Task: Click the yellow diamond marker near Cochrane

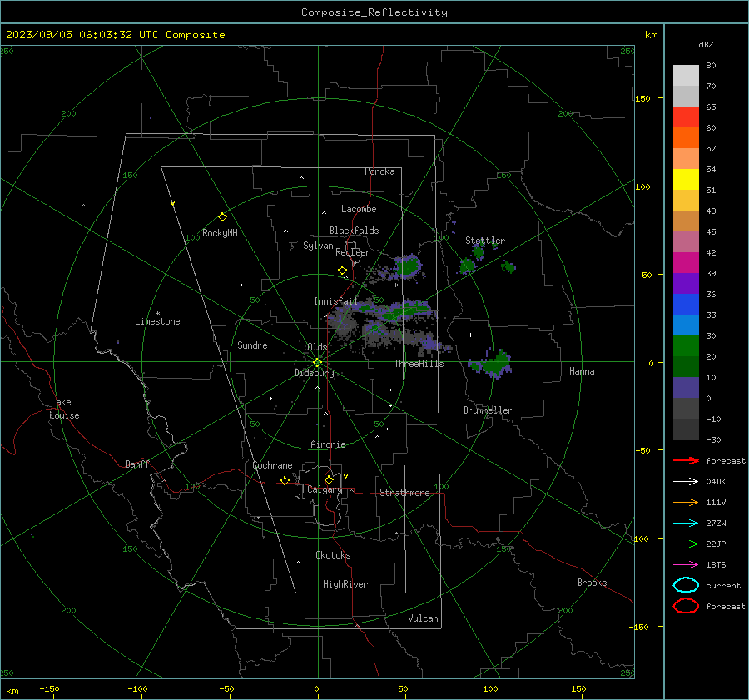Action: (285, 480)
